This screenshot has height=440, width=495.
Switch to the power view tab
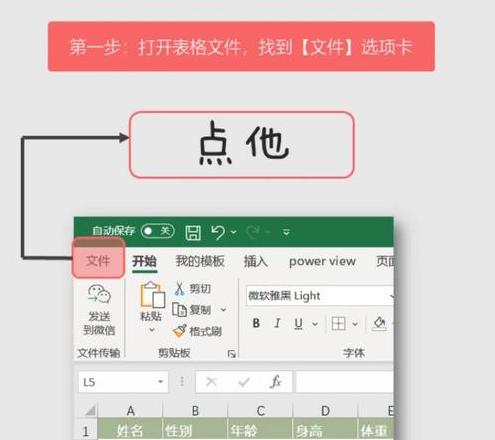(x=322, y=261)
